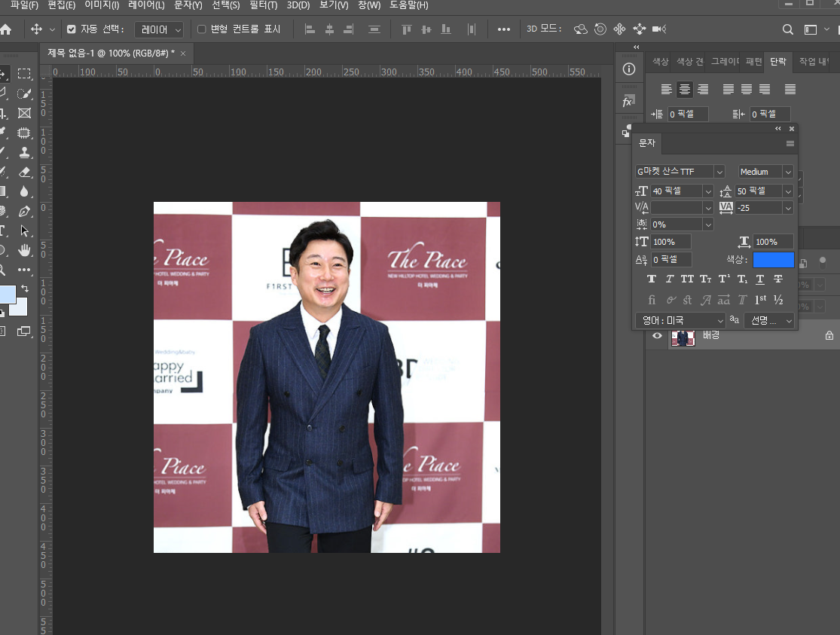Open auto-select 레이어 dropdown
840x635 pixels.
[x=159, y=29]
